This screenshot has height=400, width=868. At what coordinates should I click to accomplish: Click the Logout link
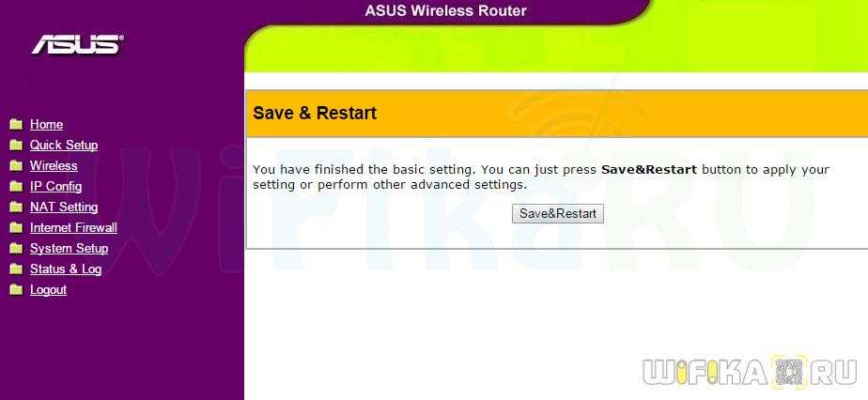pyautogui.click(x=48, y=289)
